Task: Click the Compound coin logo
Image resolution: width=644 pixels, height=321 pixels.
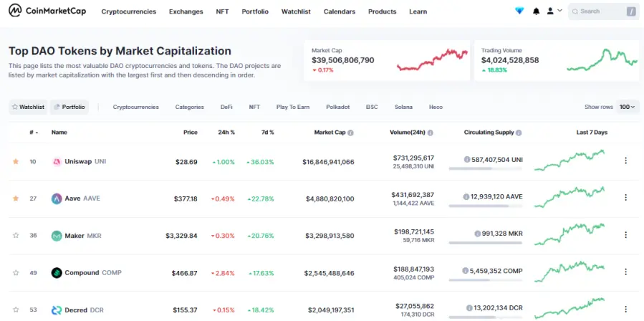Action: [57, 273]
